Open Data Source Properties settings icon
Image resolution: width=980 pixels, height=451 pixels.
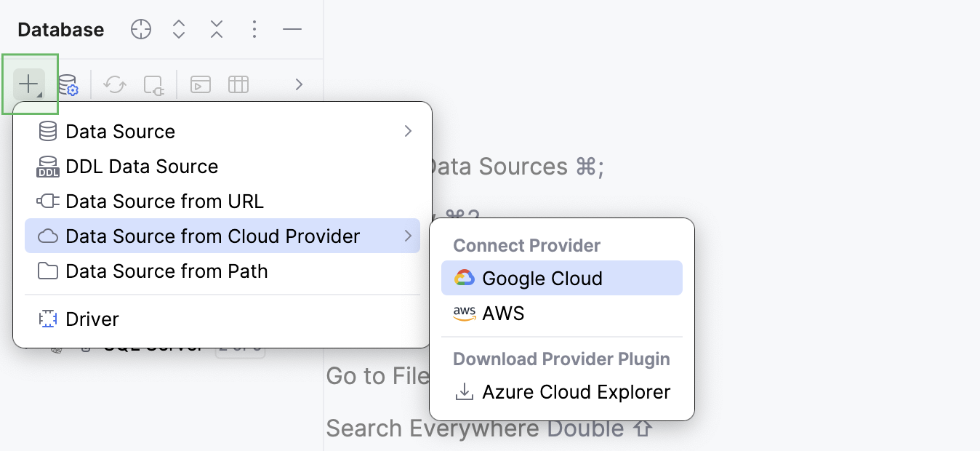(69, 85)
